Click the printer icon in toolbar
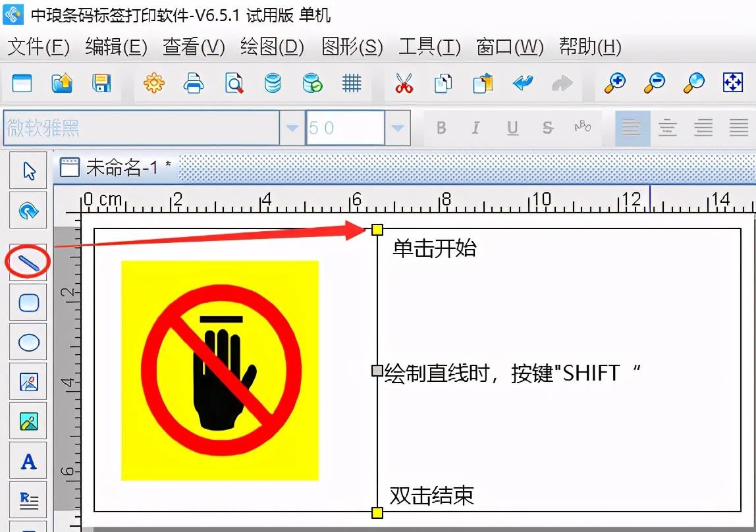The width and height of the screenshot is (756, 532). point(194,84)
